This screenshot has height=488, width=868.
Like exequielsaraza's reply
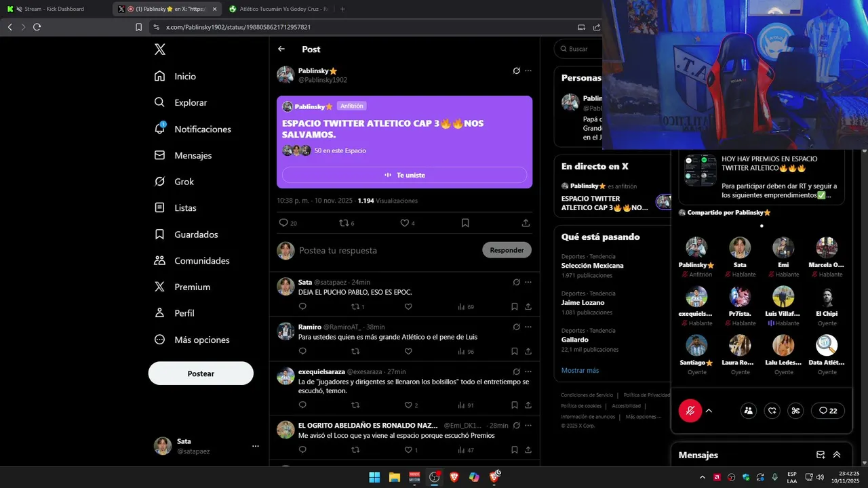pyautogui.click(x=408, y=405)
